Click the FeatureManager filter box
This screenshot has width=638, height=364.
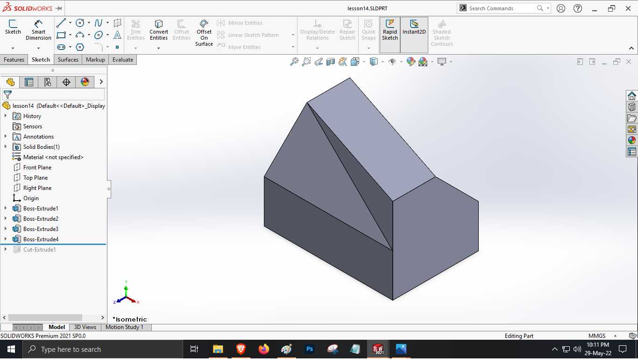[x=54, y=95]
